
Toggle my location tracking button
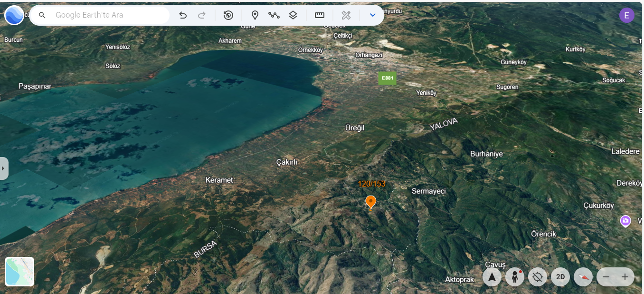point(538,277)
